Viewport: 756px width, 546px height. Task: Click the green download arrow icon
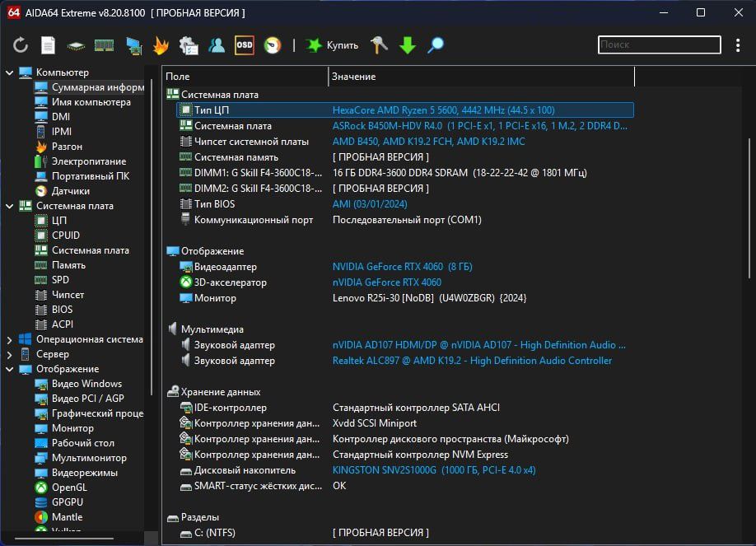[x=408, y=45]
